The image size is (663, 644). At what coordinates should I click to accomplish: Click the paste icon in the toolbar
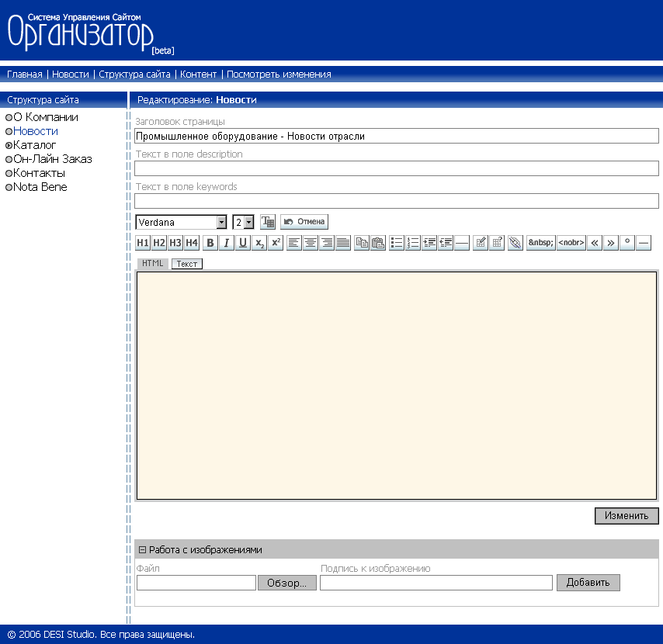[377, 242]
